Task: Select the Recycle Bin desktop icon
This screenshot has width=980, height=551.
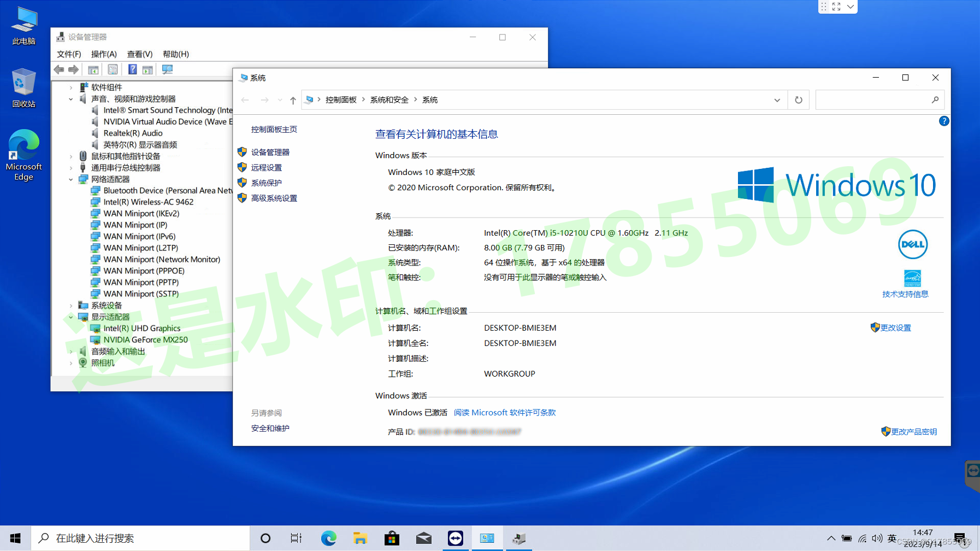Action: click(x=23, y=88)
